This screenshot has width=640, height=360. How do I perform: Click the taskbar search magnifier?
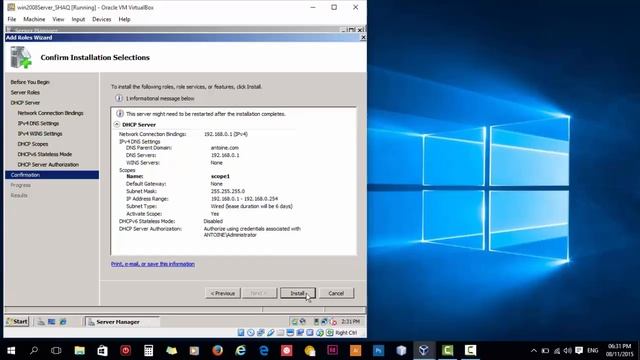point(34,350)
